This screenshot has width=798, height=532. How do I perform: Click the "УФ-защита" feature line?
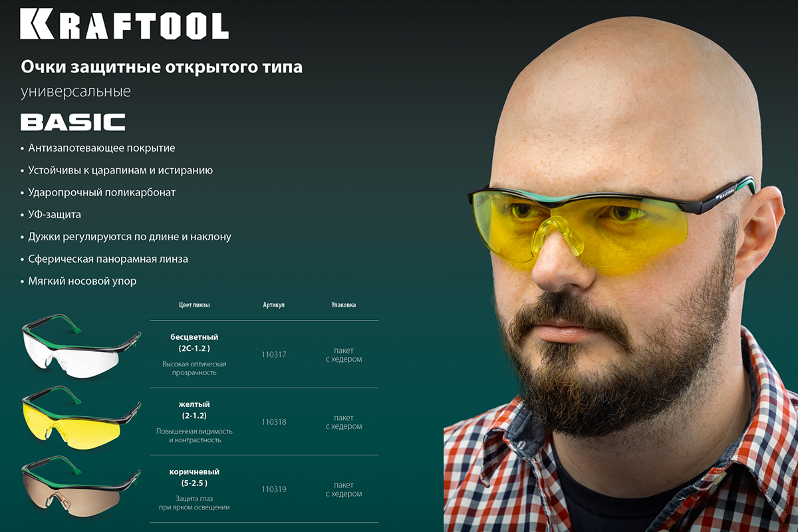(x=55, y=215)
